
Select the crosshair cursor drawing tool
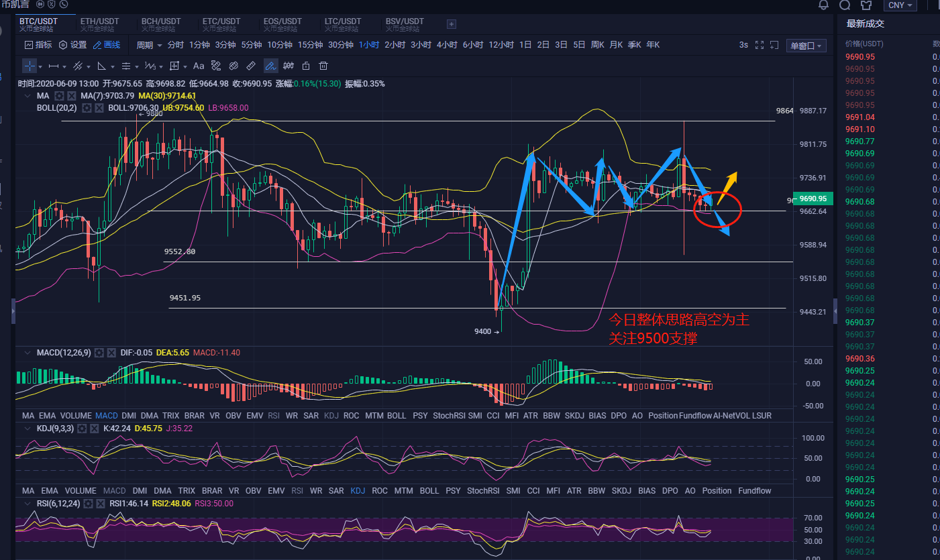tap(30, 66)
